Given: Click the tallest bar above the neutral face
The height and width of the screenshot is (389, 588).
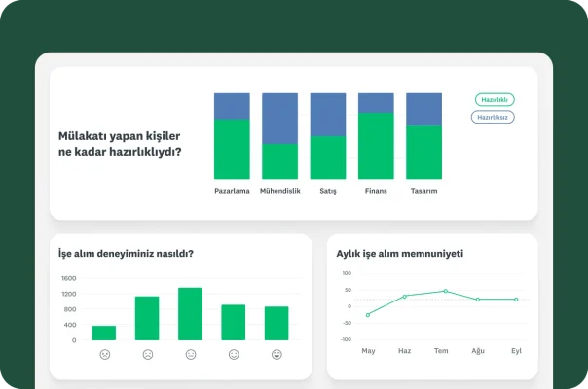Looking at the screenshot, I should click(x=191, y=314).
